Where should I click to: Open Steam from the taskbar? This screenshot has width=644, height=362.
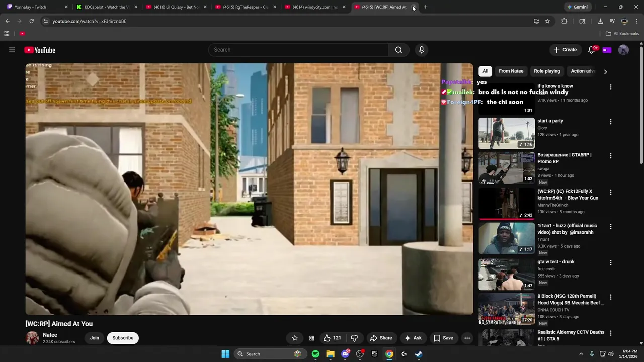[x=419, y=354]
